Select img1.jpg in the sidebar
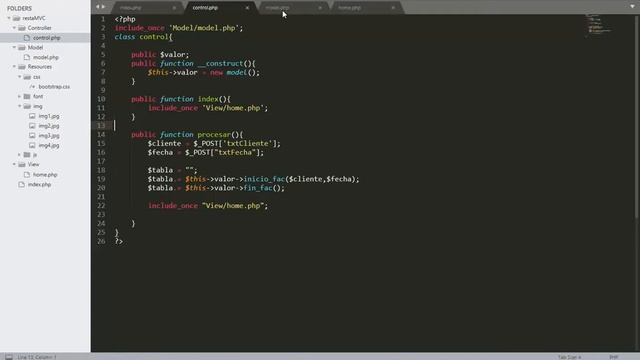The height and width of the screenshot is (360, 640). pos(49,116)
